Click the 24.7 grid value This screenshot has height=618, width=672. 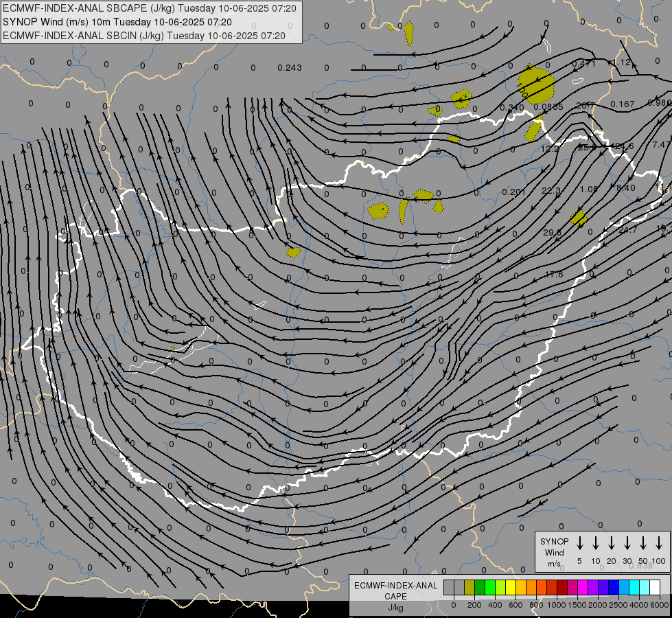tap(628, 229)
